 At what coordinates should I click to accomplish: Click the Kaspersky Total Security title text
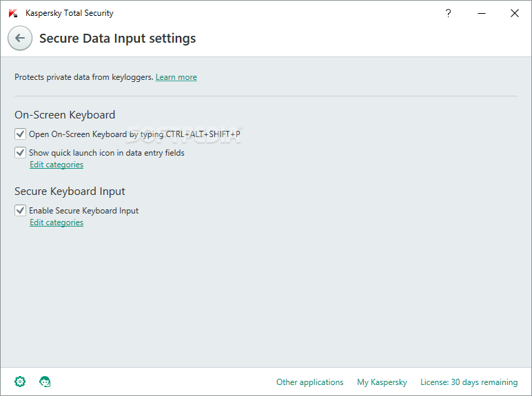[x=69, y=13]
